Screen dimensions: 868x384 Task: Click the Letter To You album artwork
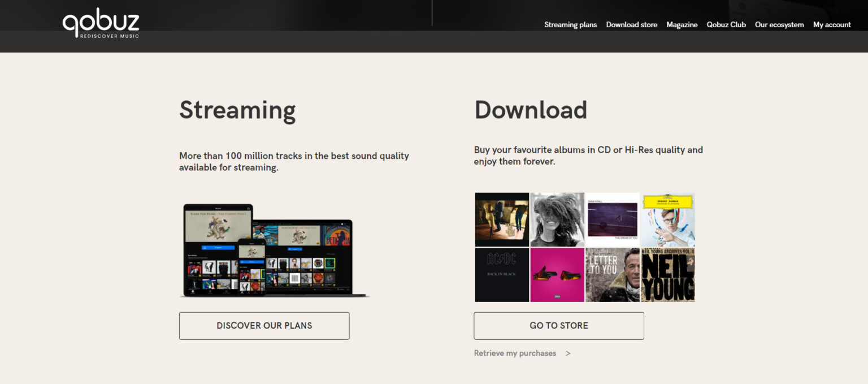tap(613, 275)
